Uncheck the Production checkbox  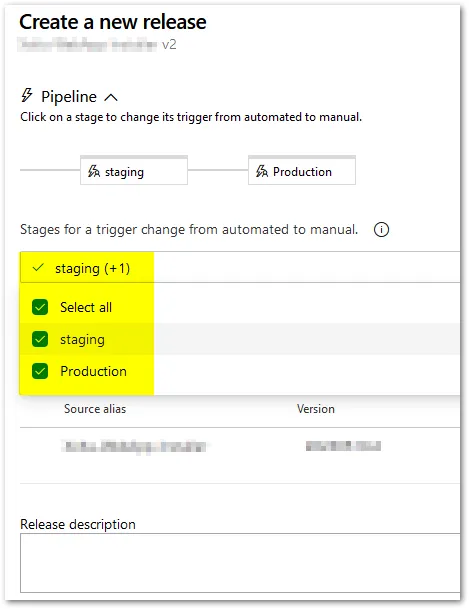[40, 371]
